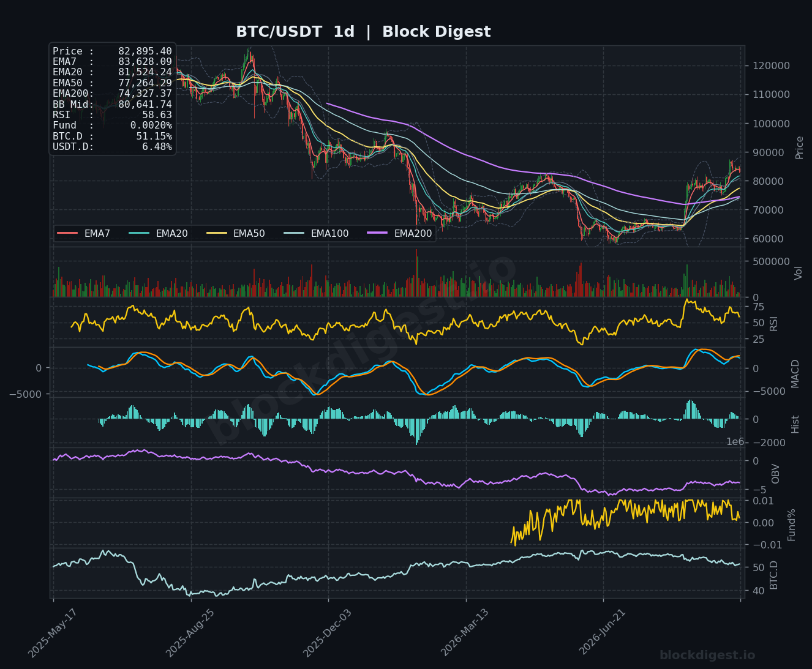
Task: Click the EMA20 legend entry
Action: click(x=159, y=233)
